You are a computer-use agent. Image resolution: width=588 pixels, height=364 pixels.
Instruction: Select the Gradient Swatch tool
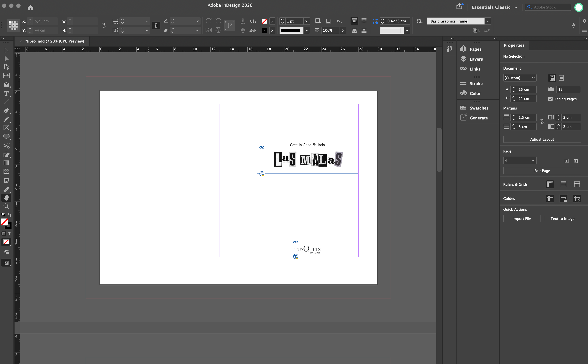(x=6, y=163)
